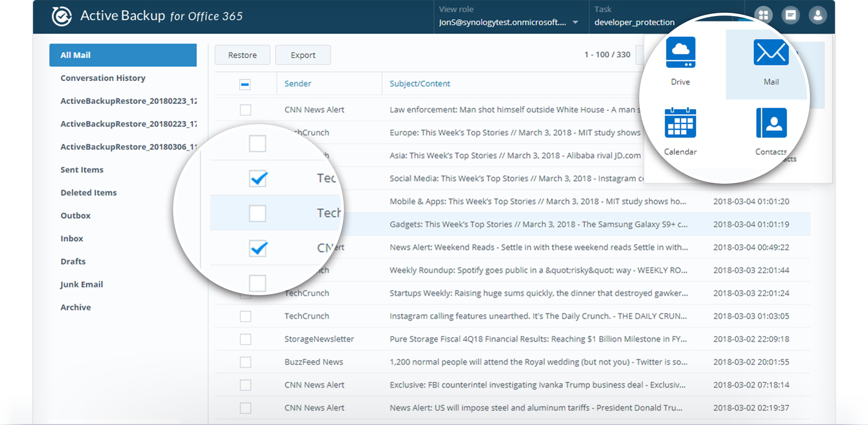Open the Royal wedding BuzzFeed email

tap(538, 362)
